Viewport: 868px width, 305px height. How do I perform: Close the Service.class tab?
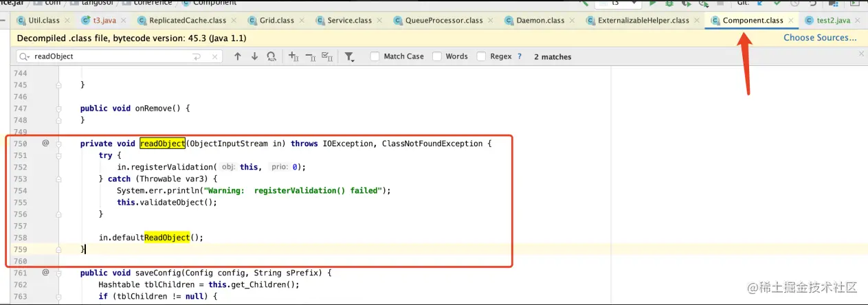point(378,21)
